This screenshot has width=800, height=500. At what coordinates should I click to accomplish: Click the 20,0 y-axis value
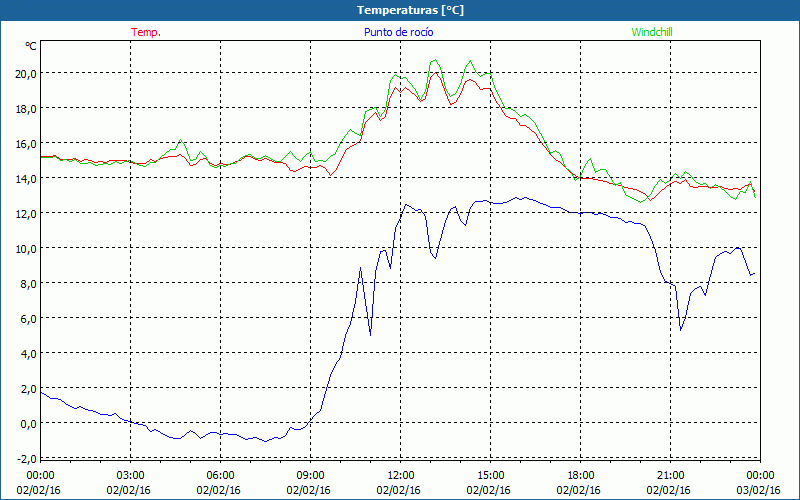coord(27,73)
